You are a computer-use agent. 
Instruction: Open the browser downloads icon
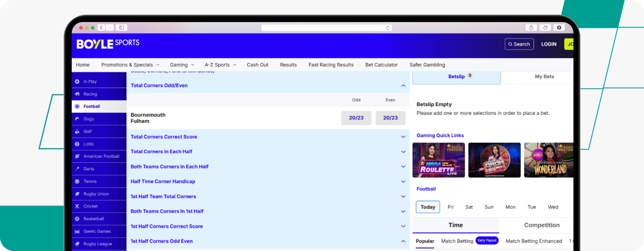[x=559, y=28]
